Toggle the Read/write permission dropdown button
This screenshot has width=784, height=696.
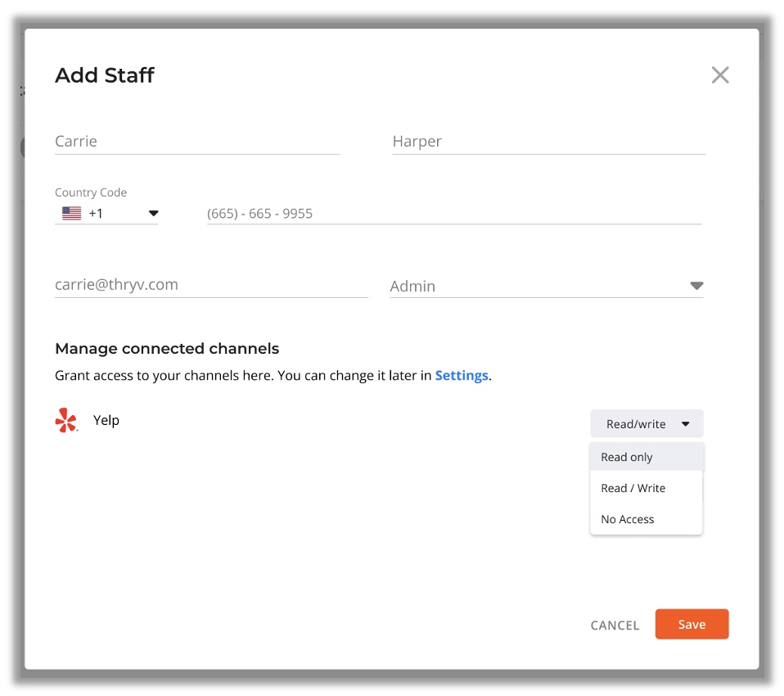(x=646, y=424)
